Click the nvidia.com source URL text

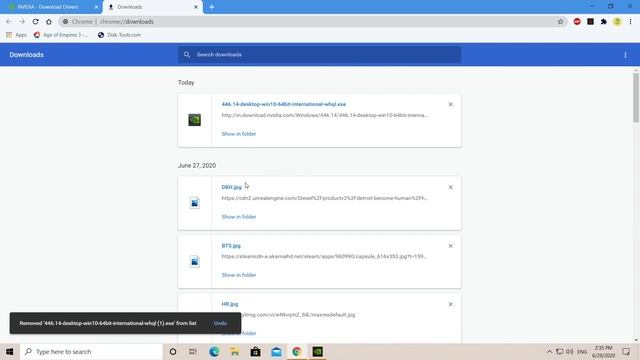tap(324, 116)
